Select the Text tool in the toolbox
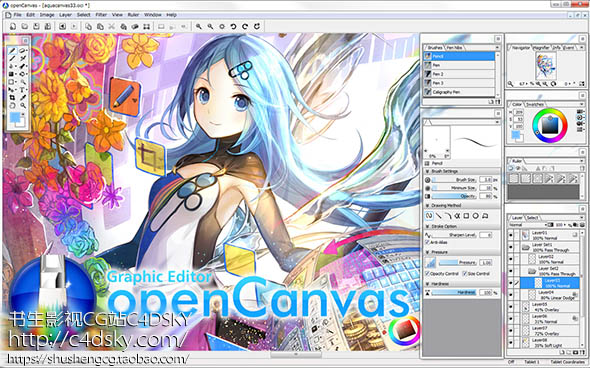The image size is (590, 368). click(x=23, y=90)
